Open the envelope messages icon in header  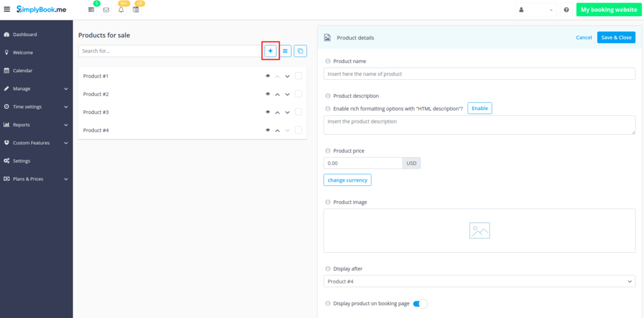click(x=106, y=10)
